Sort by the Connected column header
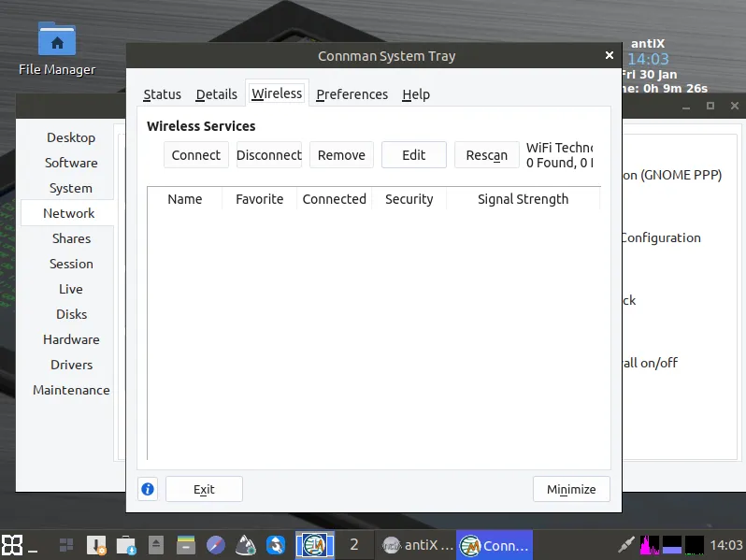Screen dimensions: 746x560 (334, 199)
